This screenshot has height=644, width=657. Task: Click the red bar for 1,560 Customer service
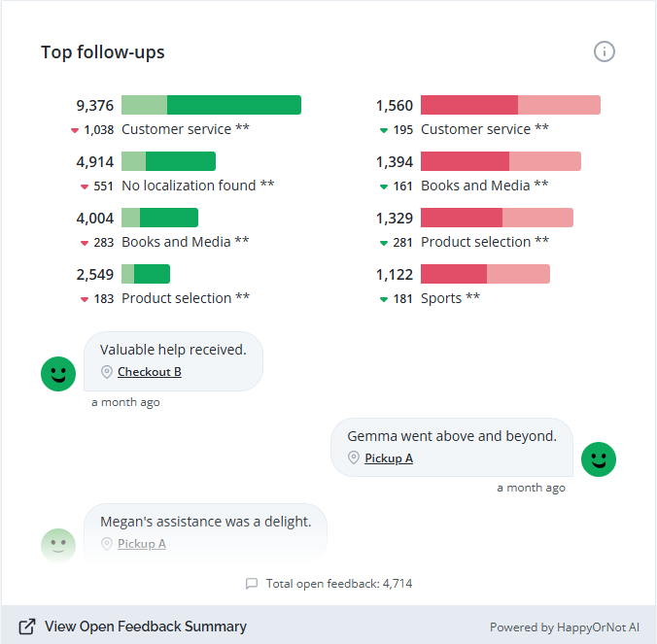click(510, 105)
